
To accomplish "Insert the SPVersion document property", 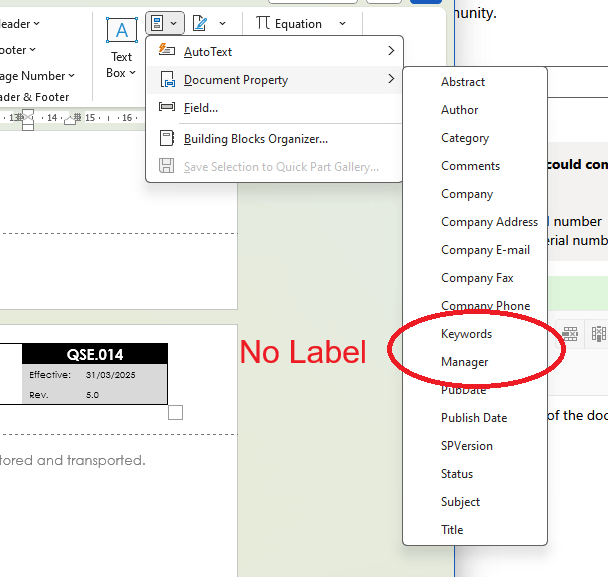I will (x=475, y=446).
